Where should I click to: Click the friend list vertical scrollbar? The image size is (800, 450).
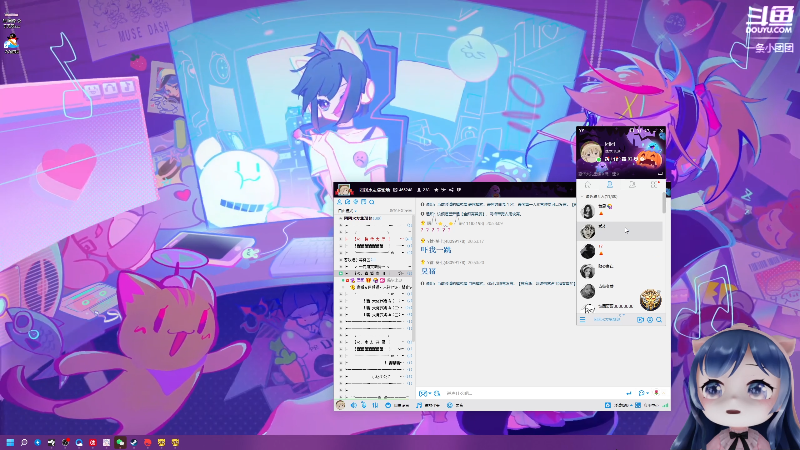(x=664, y=203)
